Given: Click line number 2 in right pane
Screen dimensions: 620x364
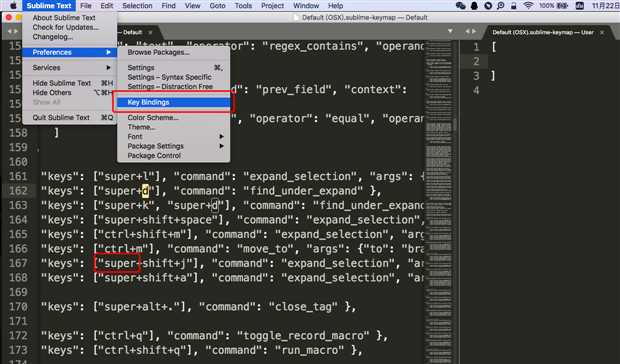Looking at the screenshot, I should 476,61.
